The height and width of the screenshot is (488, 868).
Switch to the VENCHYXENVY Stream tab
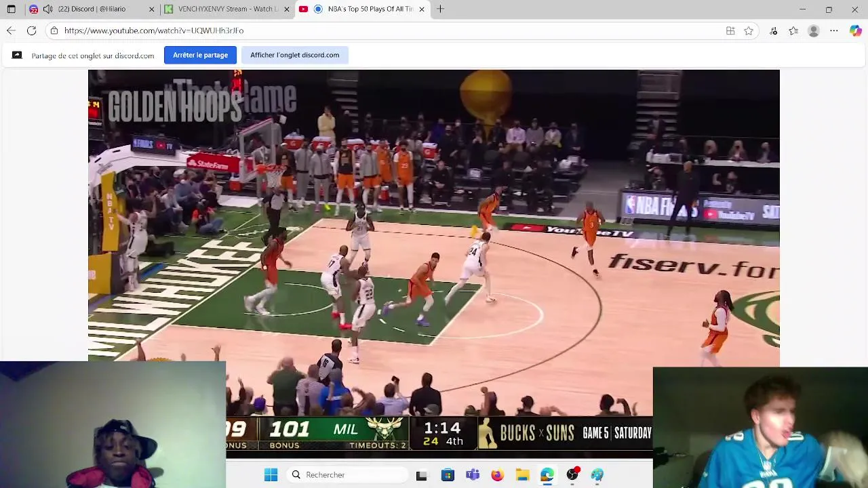point(227,9)
